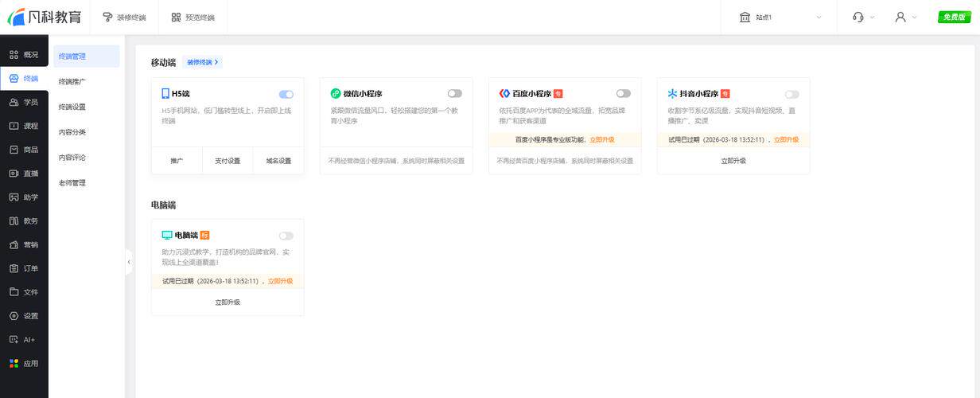The width and height of the screenshot is (980, 398).
Task: Click 立即升级 button in 电脑端 card
Action: tap(227, 302)
